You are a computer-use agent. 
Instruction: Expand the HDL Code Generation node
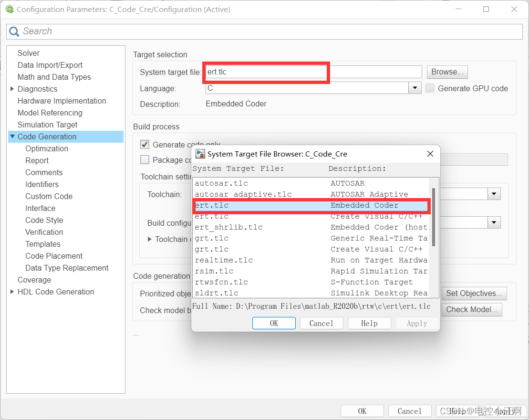click(12, 292)
